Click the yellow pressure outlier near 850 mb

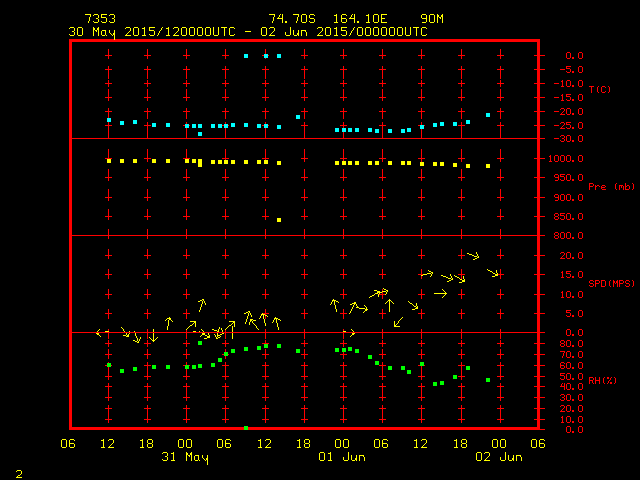click(x=279, y=220)
